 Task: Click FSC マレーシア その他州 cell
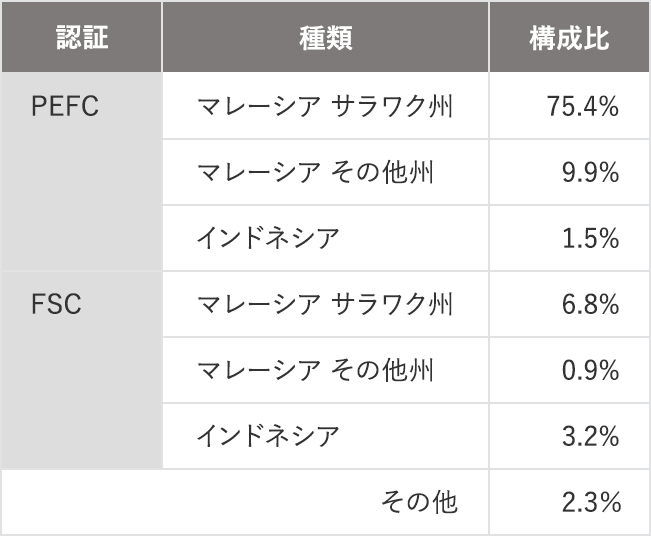tap(326, 370)
